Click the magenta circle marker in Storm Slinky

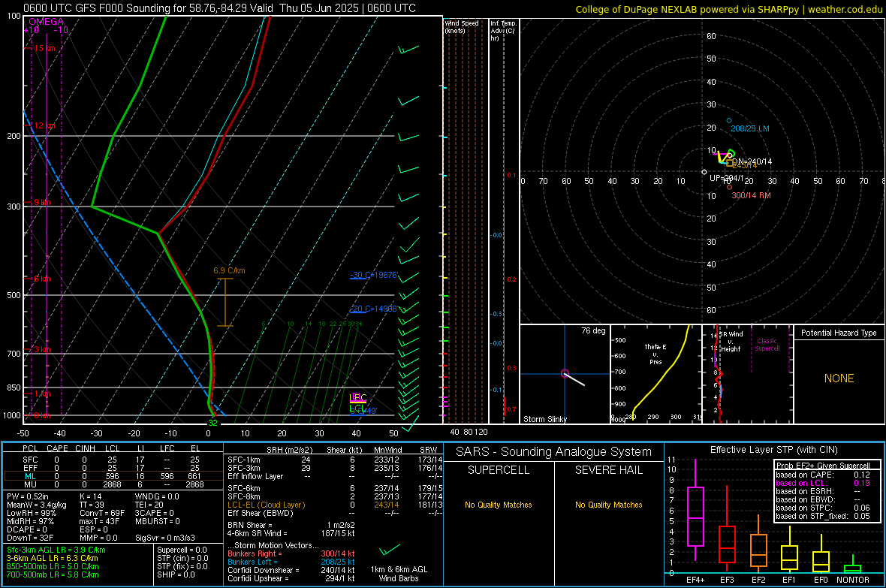pos(565,373)
